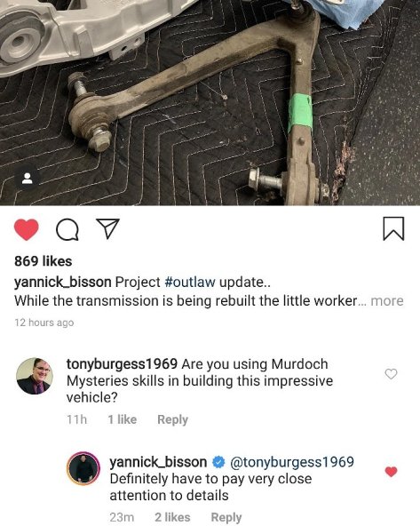This screenshot has width=420, height=526.
Task: Open the #outlaw hashtag link
Action: (190, 283)
